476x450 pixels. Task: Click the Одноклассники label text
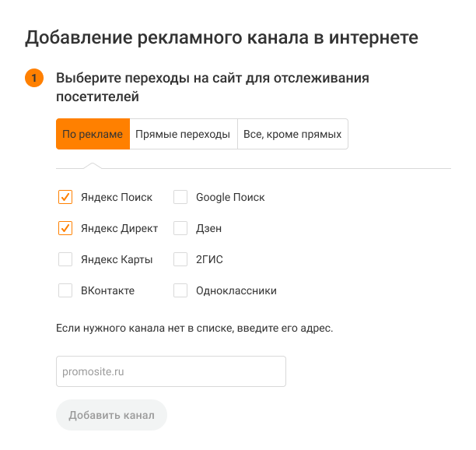tap(236, 290)
